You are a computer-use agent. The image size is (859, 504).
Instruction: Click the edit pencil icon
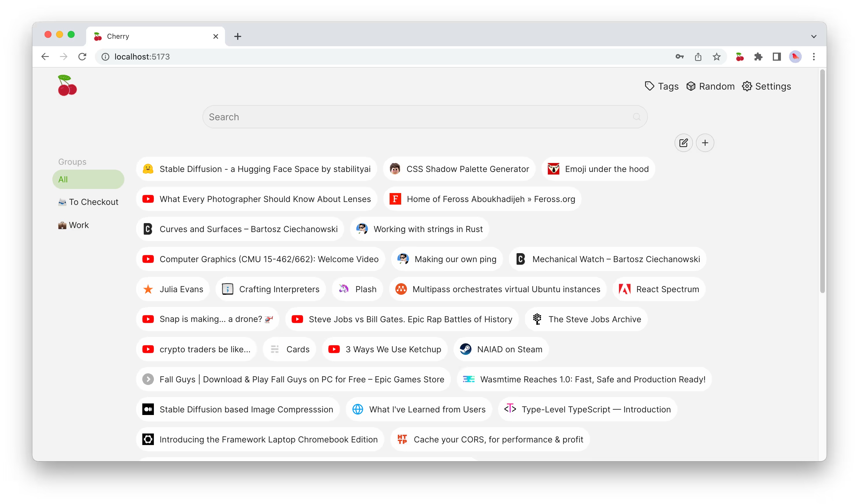(x=683, y=143)
